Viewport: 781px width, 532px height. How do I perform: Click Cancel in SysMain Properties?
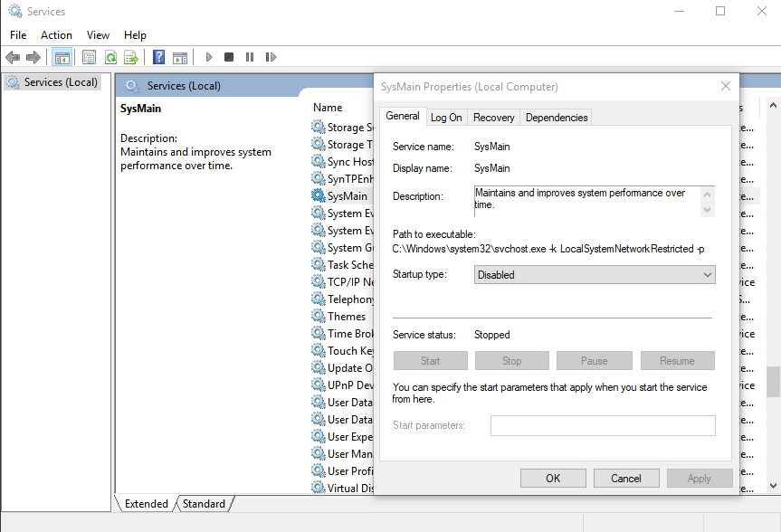626,479
